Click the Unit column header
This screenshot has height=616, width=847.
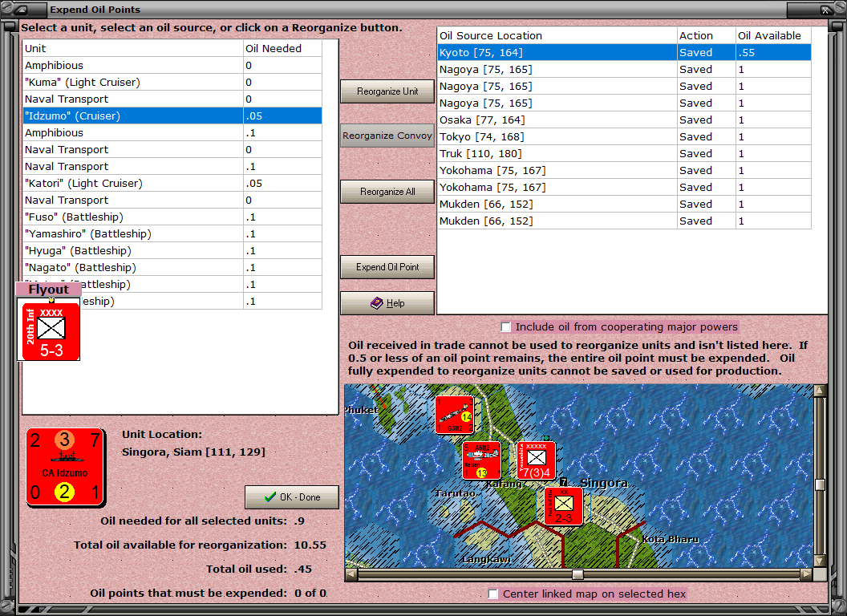(133, 49)
